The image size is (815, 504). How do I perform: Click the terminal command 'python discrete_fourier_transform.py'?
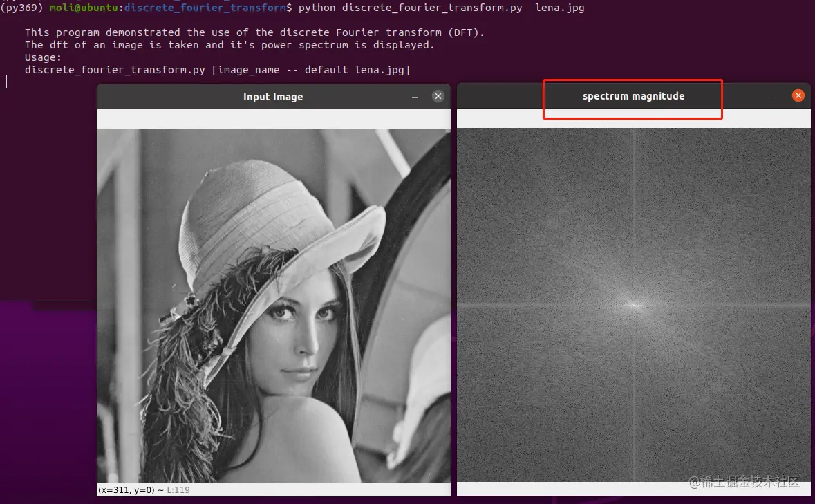click(410, 8)
